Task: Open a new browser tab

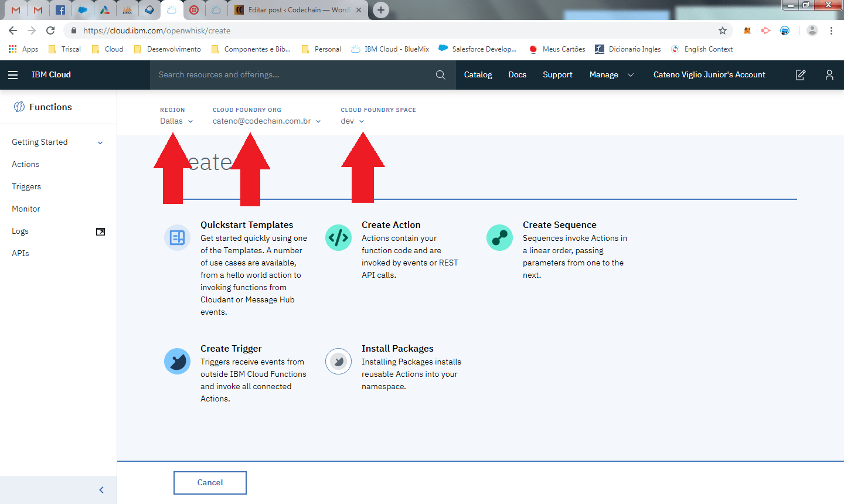Action: [381, 10]
